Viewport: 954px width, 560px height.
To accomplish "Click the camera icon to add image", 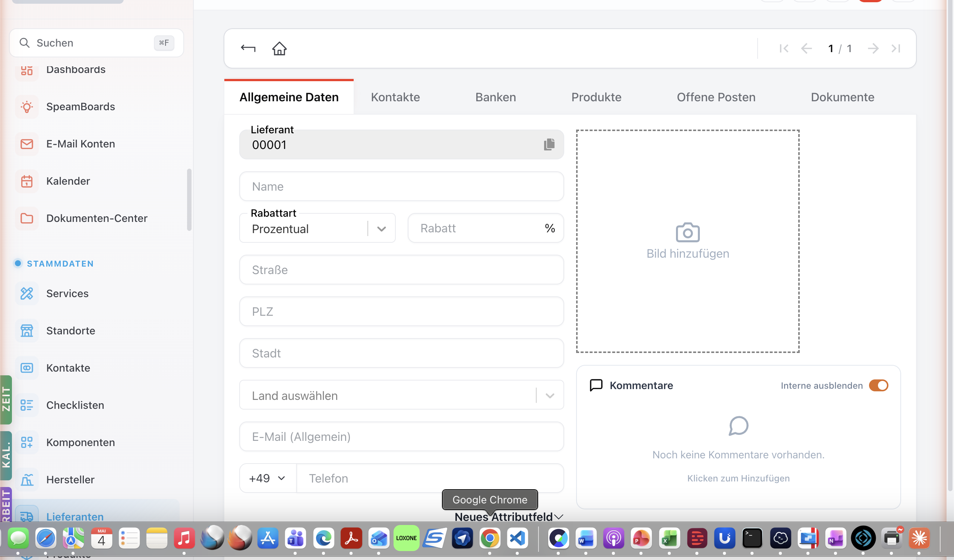I will coord(688,232).
